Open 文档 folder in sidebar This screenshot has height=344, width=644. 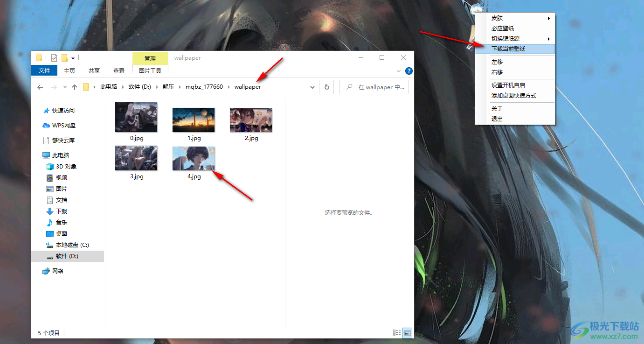(61, 200)
